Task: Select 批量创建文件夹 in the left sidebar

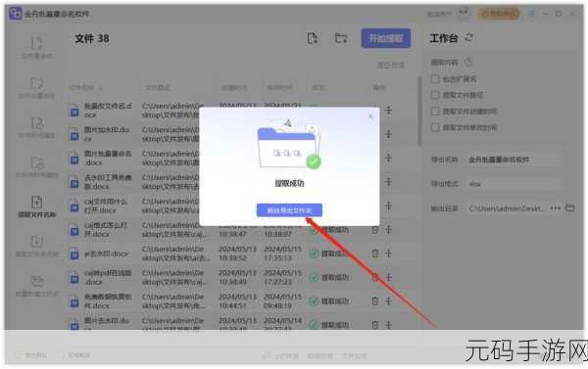Action: coord(37,286)
